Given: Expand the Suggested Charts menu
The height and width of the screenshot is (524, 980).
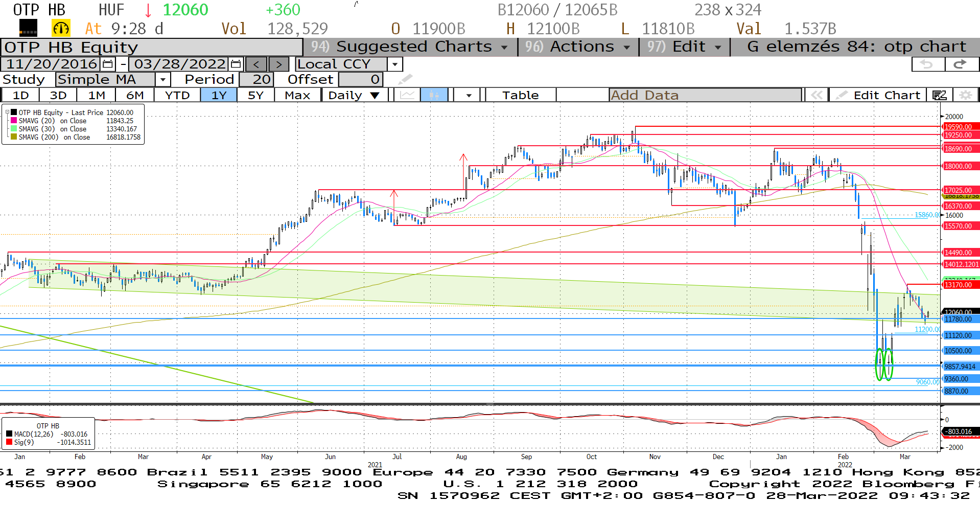Looking at the screenshot, I should 410,47.
